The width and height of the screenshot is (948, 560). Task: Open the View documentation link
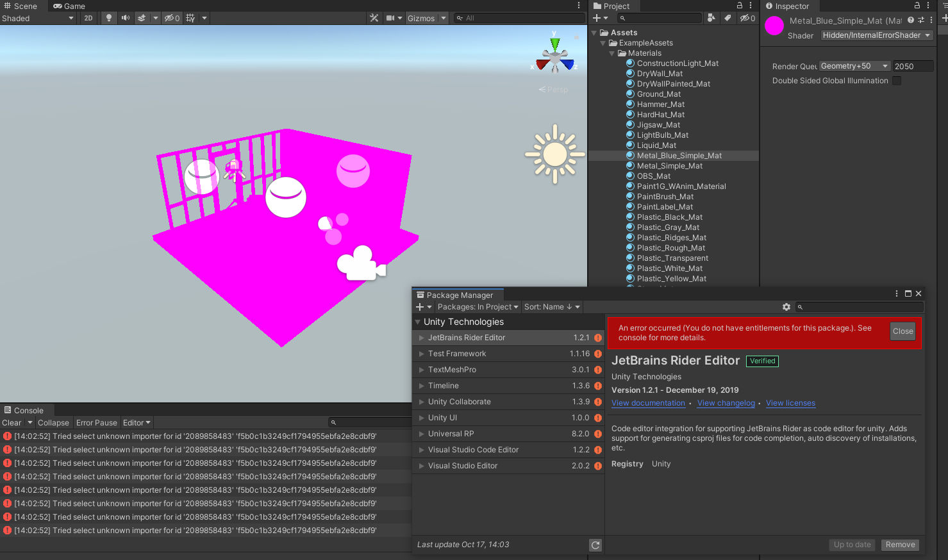[x=648, y=403]
